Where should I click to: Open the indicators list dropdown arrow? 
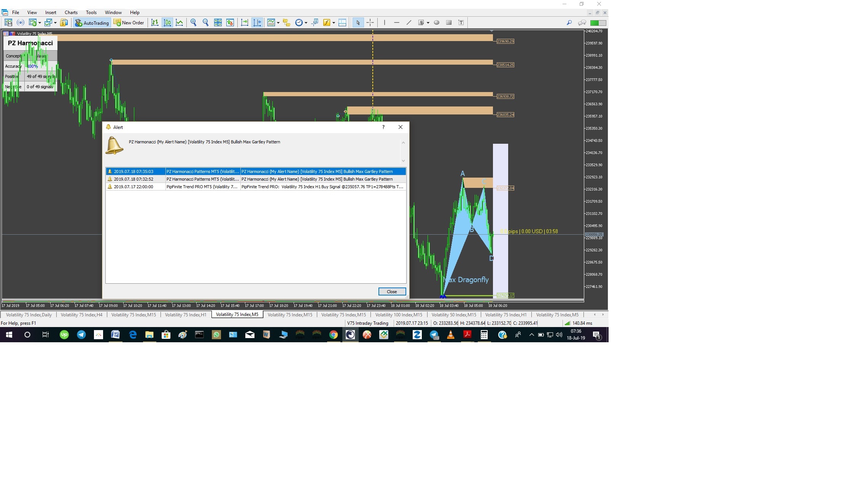click(x=334, y=23)
